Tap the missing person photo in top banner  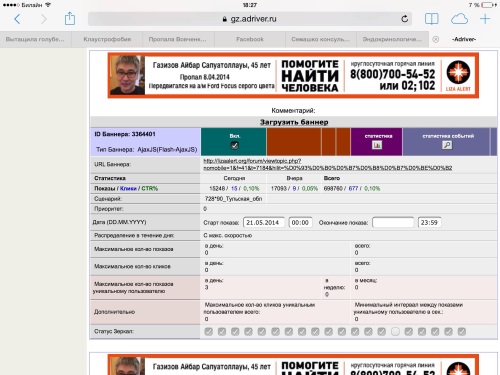point(127,75)
